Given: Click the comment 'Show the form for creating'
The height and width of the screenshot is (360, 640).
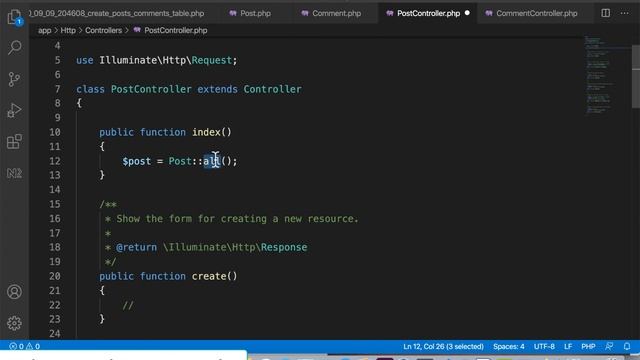Looking at the screenshot, I should [191, 219].
